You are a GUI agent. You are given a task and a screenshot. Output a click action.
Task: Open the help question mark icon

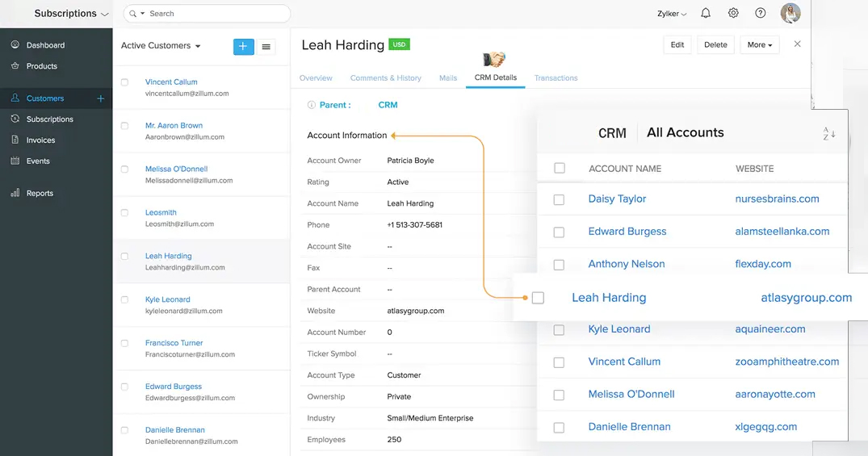[761, 13]
